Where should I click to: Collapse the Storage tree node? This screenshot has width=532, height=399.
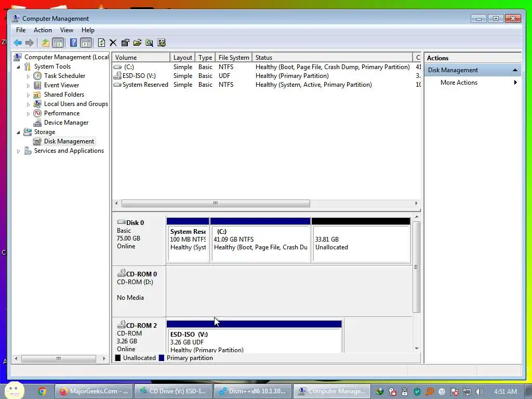18,132
